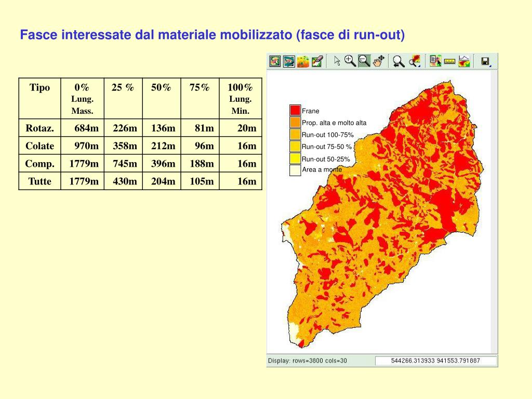Image resolution: width=532 pixels, height=399 pixels.
Task: Click the Run-out 50-25% legend label
Action: [326, 159]
